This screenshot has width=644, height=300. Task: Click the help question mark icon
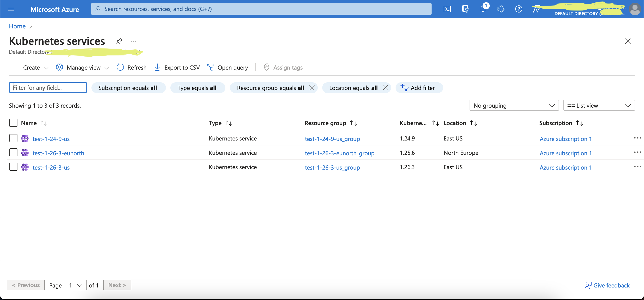pos(519,9)
